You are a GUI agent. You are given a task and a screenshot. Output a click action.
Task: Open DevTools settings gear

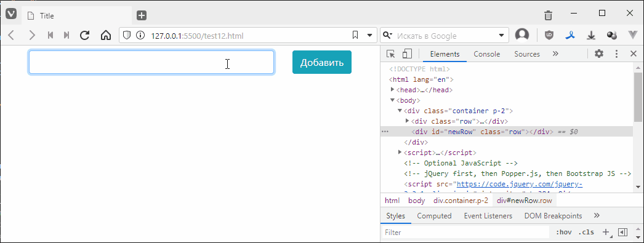tap(599, 54)
